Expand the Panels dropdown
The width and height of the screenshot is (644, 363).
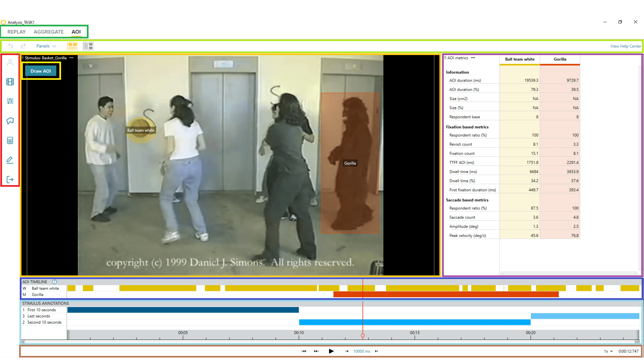[x=46, y=46]
